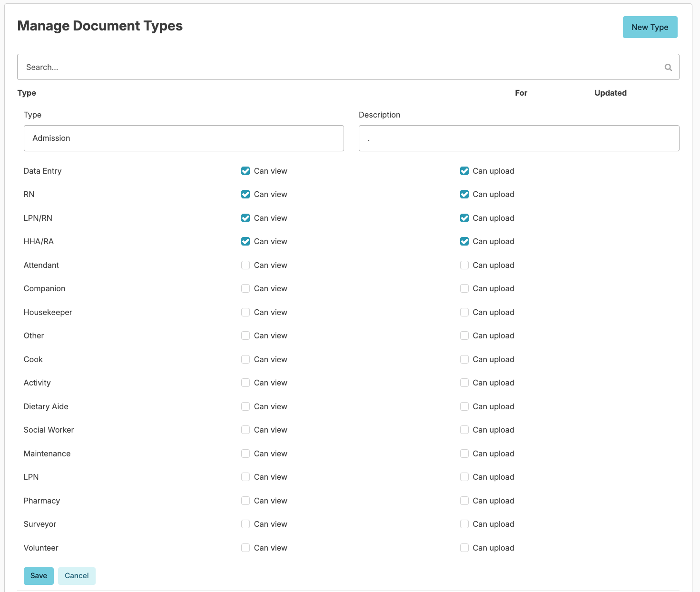Check Can view for Cook

click(246, 359)
